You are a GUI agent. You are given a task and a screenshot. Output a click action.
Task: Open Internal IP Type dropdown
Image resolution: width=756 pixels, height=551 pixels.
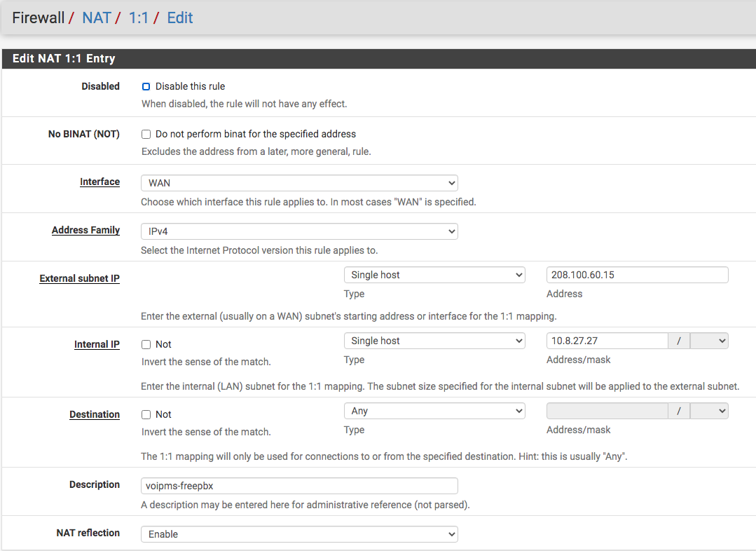(x=434, y=341)
